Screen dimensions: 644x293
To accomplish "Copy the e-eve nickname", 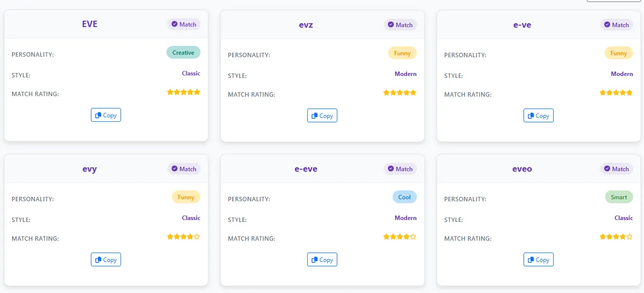I will pyautogui.click(x=322, y=260).
